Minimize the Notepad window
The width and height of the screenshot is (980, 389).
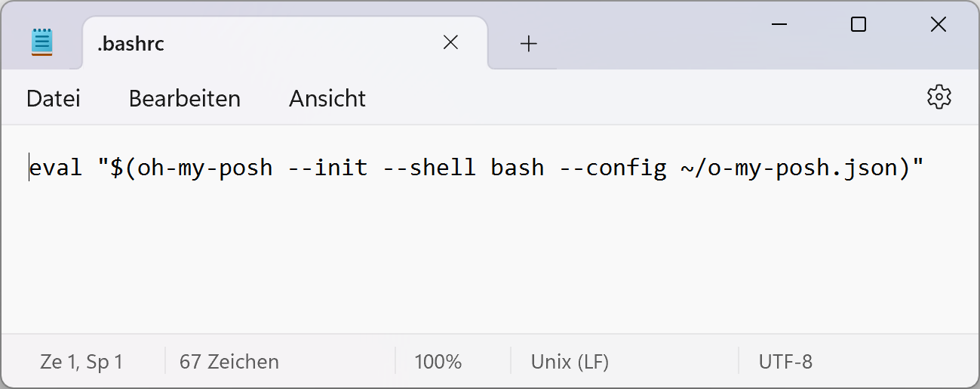(779, 25)
